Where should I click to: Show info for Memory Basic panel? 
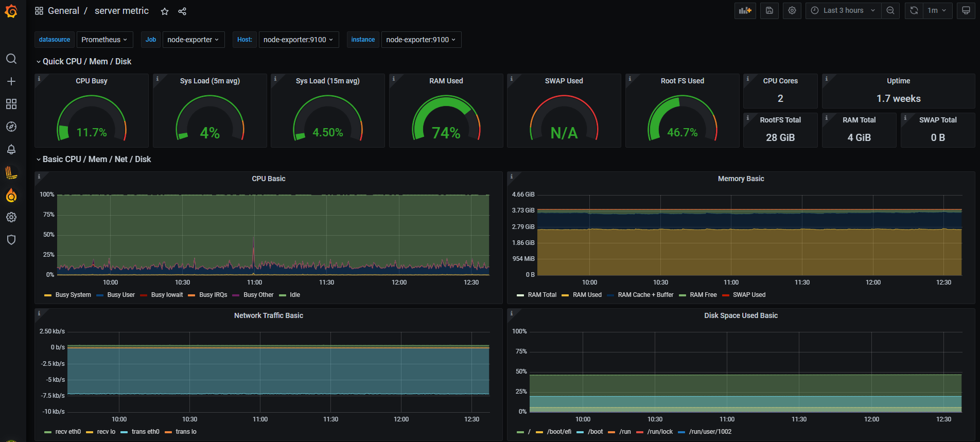click(512, 176)
